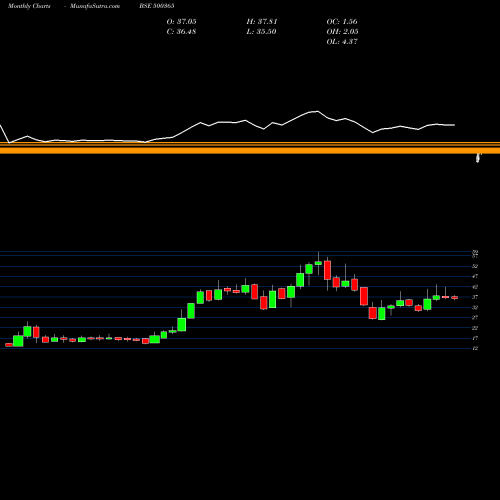
Task: Click the "BSE 509365" symbol text
Action: [x=157, y=6]
